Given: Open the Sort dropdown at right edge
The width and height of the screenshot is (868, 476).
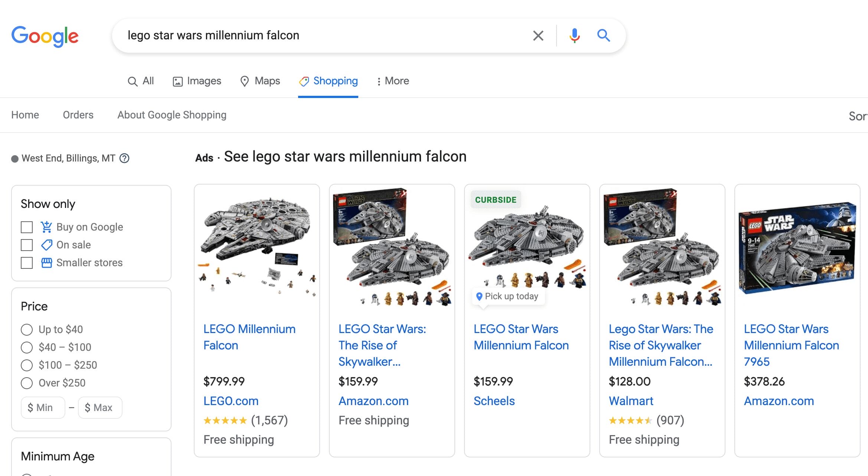Looking at the screenshot, I should tap(858, 116).
